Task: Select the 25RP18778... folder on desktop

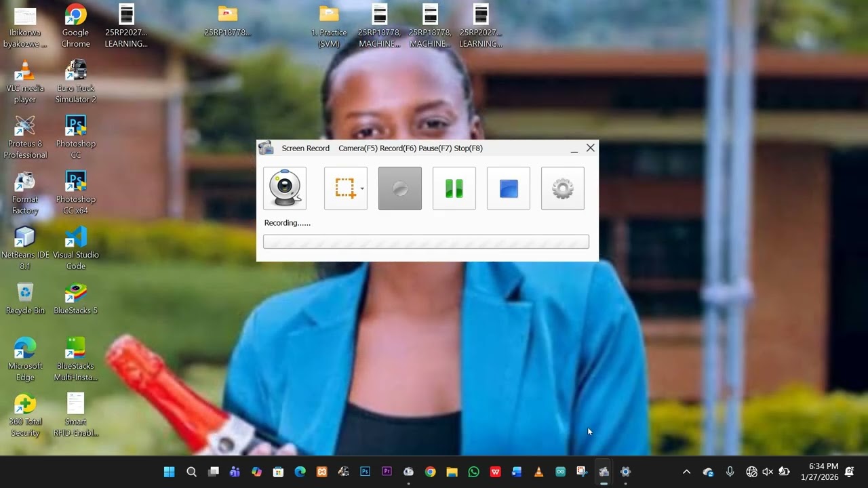Action: [227, 21]
